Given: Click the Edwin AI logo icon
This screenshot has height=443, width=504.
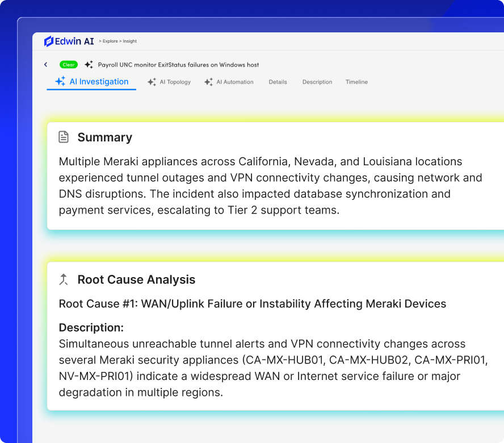Looking at the screenshot, I should (x=49, y=41).
